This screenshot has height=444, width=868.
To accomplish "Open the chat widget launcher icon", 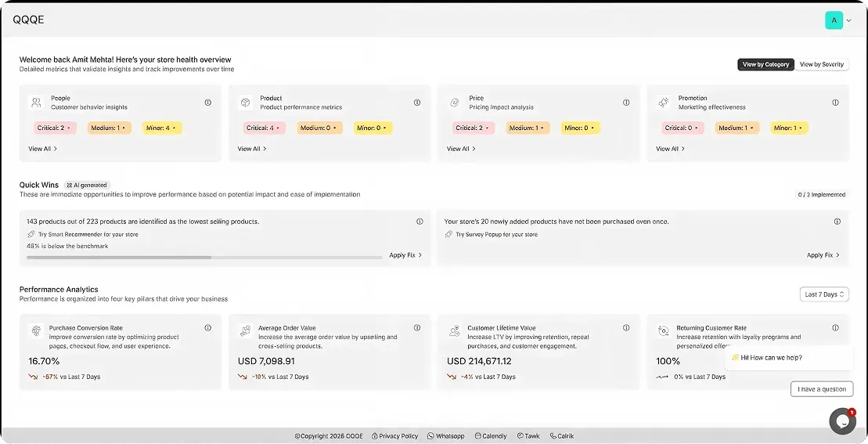I will point(842,422).
